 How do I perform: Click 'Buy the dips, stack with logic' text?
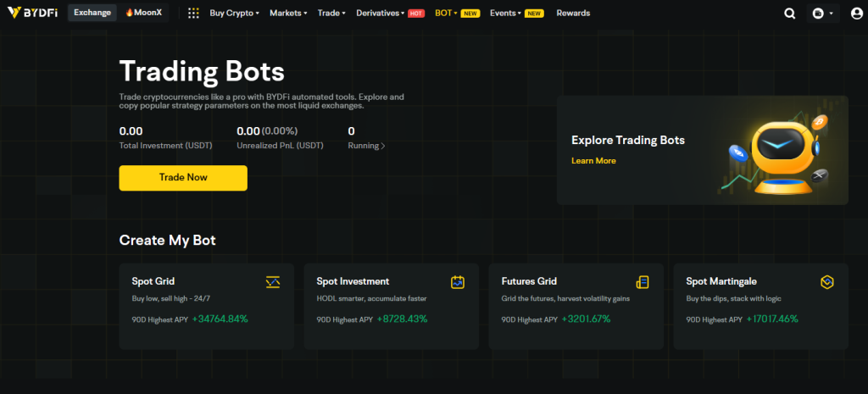pos(733,298)
